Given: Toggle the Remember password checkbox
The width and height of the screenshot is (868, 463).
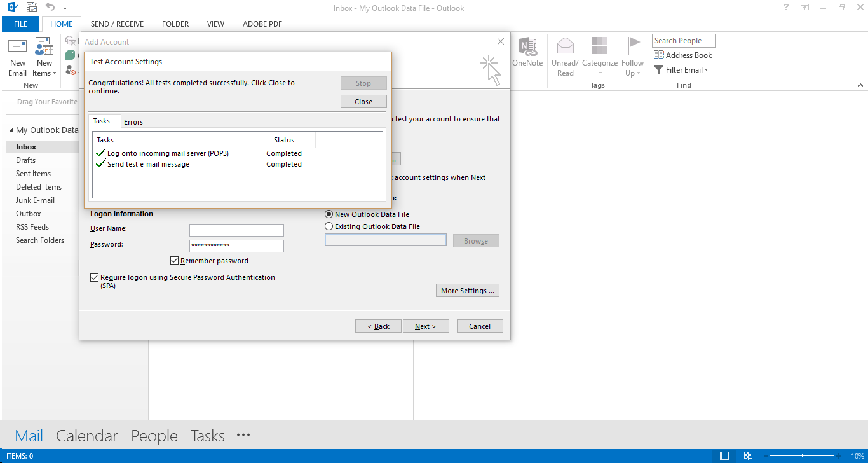Looking at the screenshot, I should pos(175,261).
